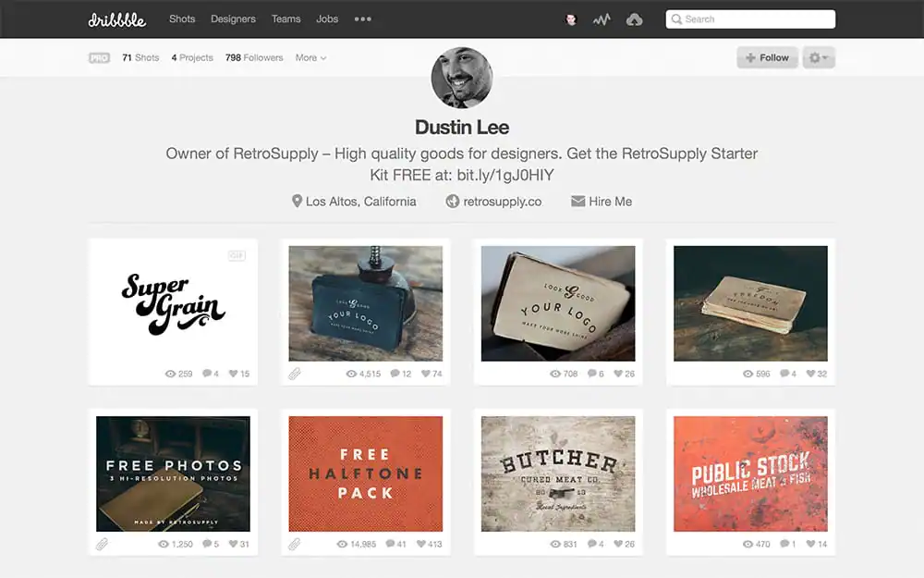The image size is (924, 578).
Task: Open comments on 708-view shot
Action: pos(592,374)
